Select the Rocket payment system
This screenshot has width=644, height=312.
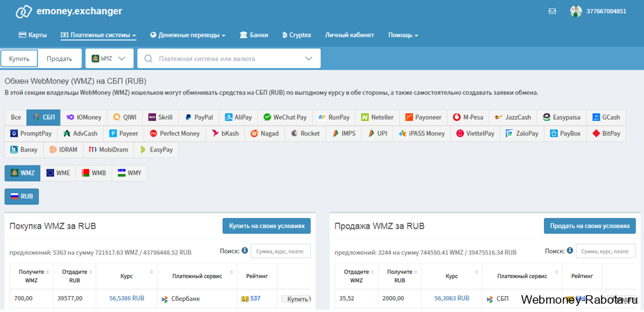coord(305,133)
